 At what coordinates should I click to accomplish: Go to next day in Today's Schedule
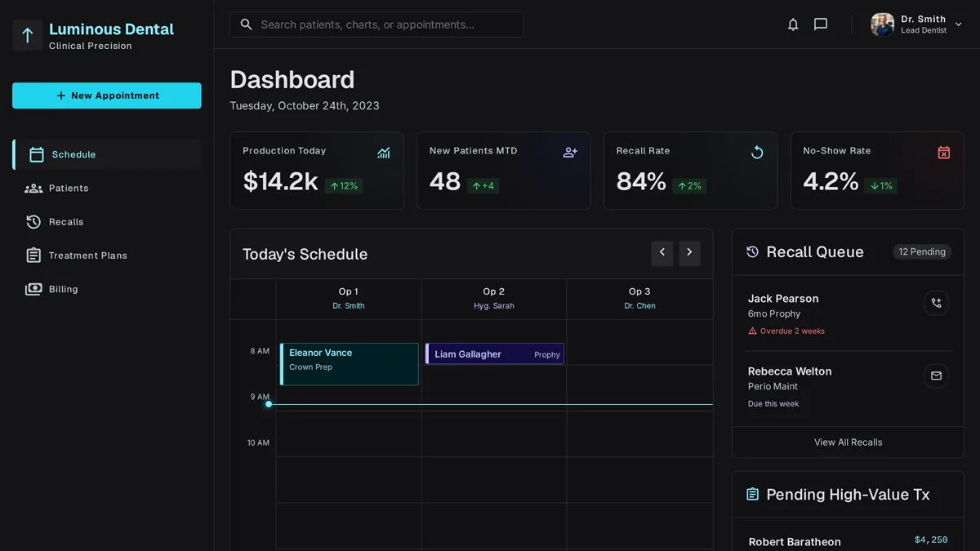[689, 253]
